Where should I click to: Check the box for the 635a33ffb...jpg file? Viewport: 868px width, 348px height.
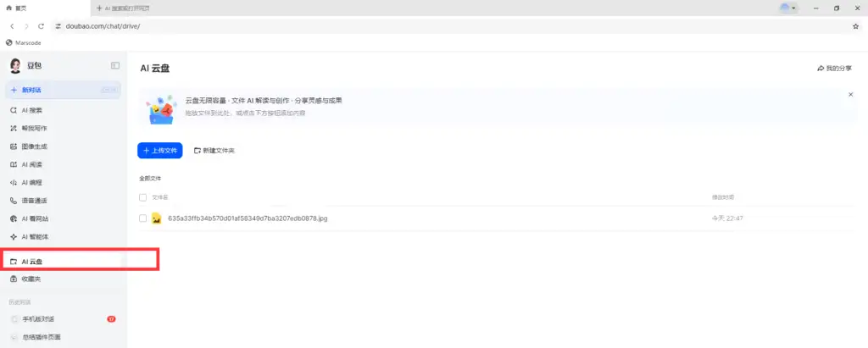[x=142, y=218]
